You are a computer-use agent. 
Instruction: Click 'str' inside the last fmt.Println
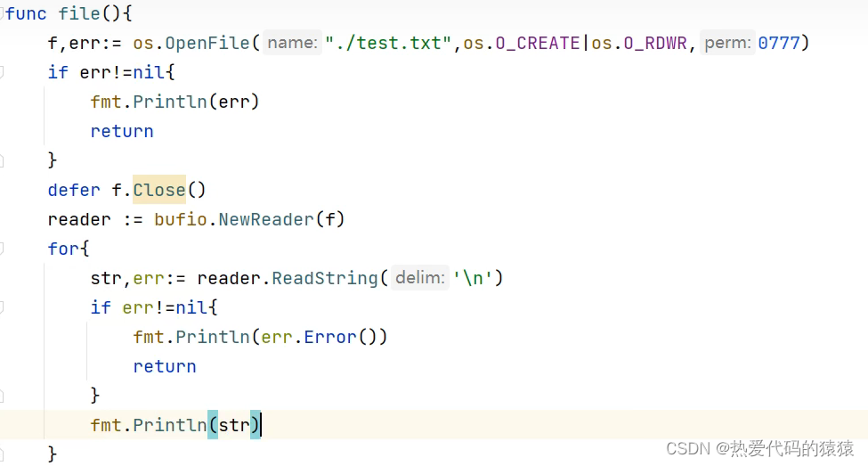point(234,425)
